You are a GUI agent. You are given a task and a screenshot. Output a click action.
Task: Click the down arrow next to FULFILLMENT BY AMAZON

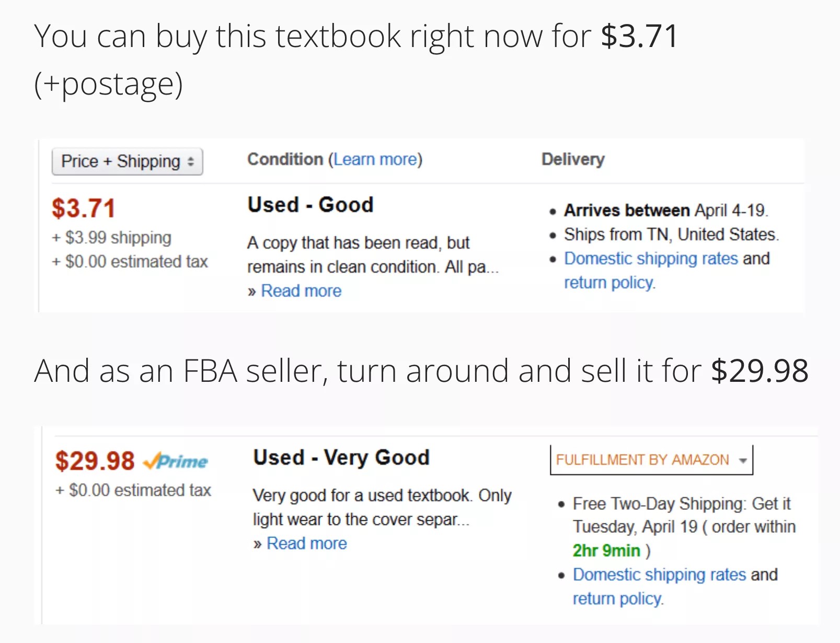[x=744, y=461]
